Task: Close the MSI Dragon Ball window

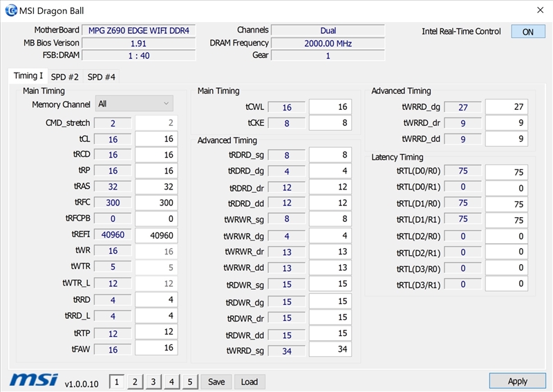Action: tap(539, 10)
